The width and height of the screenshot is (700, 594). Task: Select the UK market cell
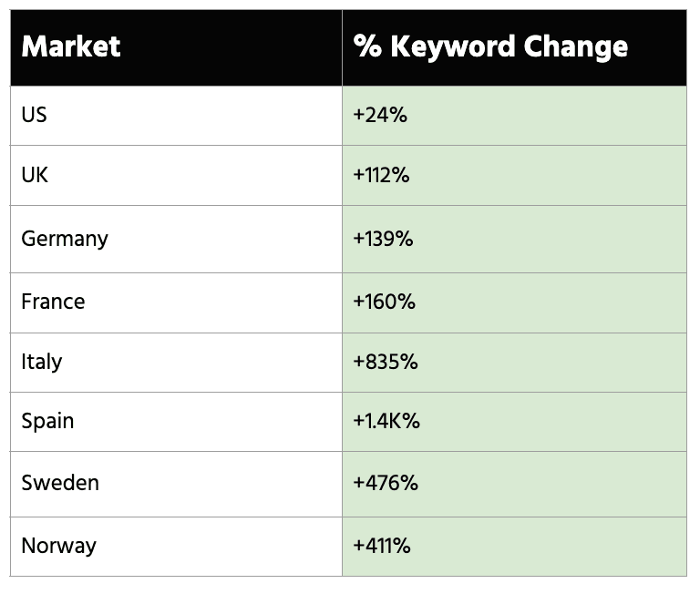[176, 176]
